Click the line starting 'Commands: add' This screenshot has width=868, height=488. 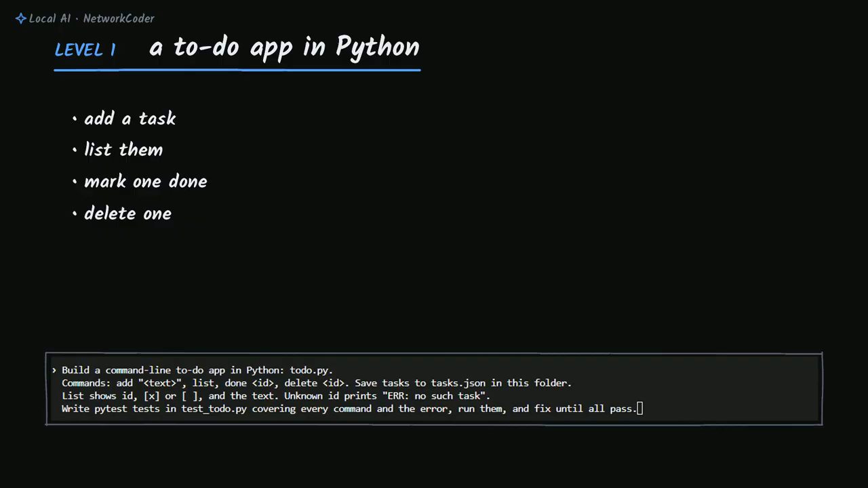click(317, 383)
